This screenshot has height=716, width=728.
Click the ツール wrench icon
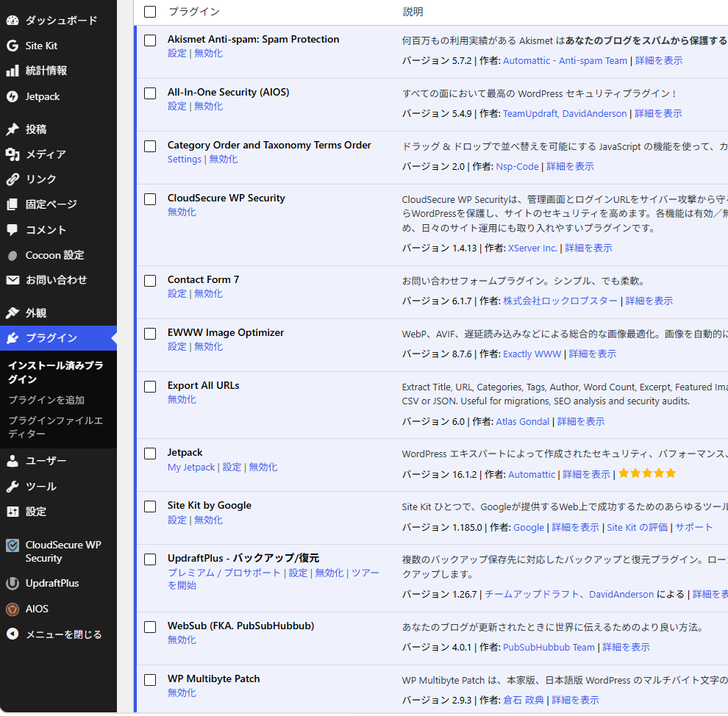pyautogui.click(x=13, y=487)
